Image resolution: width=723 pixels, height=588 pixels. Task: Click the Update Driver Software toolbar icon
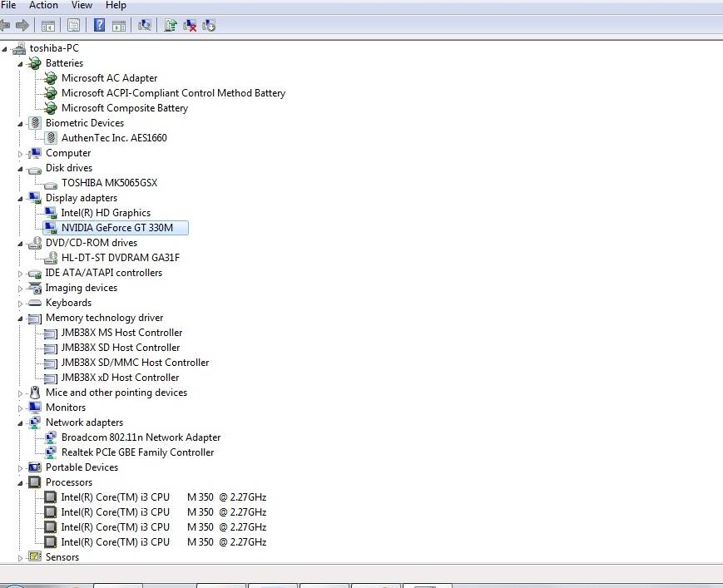pyautogui.click(x=171, y=25)
